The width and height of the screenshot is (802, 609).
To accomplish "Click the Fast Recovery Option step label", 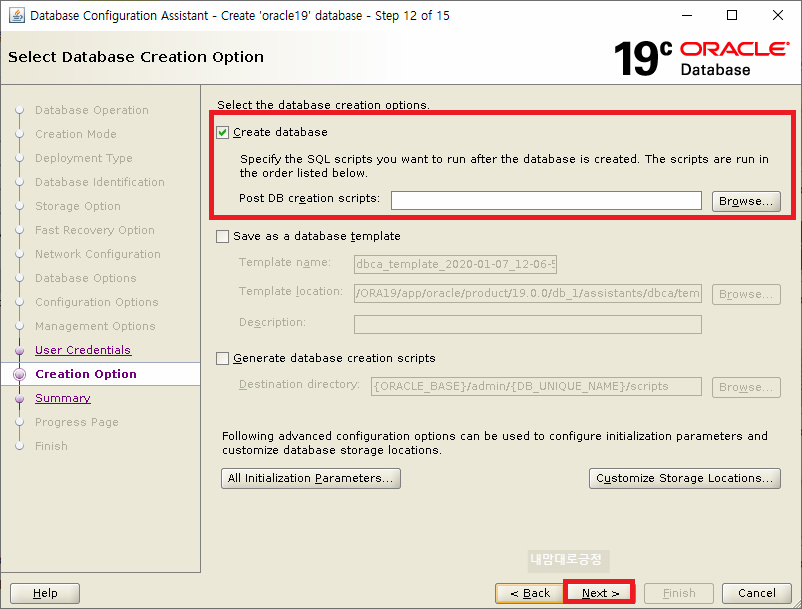I will [95, 231].
